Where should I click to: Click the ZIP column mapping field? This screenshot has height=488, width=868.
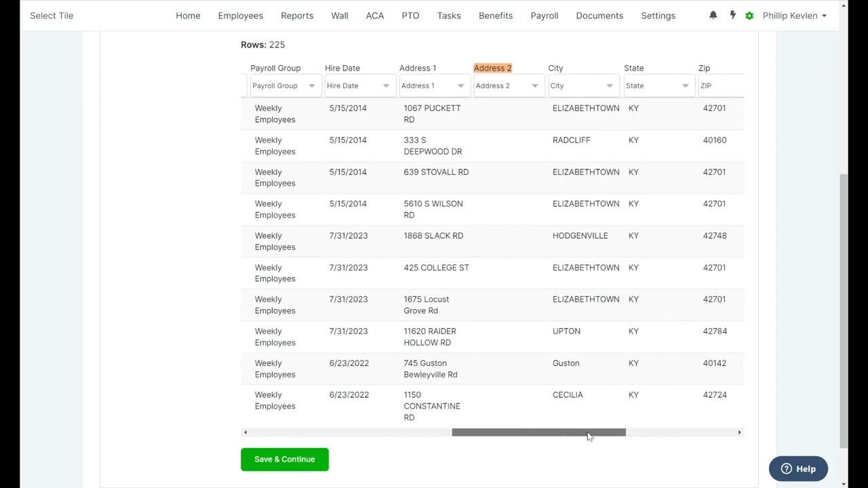tap(720, 86)
